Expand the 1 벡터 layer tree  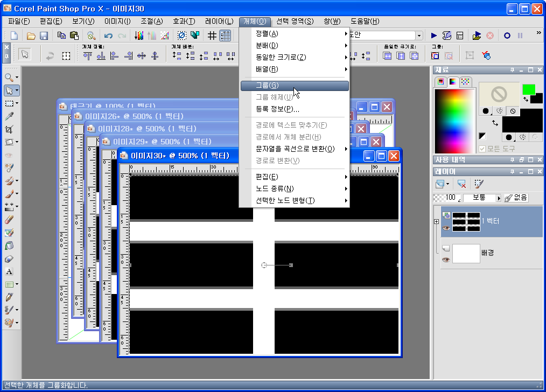[436, 221]
